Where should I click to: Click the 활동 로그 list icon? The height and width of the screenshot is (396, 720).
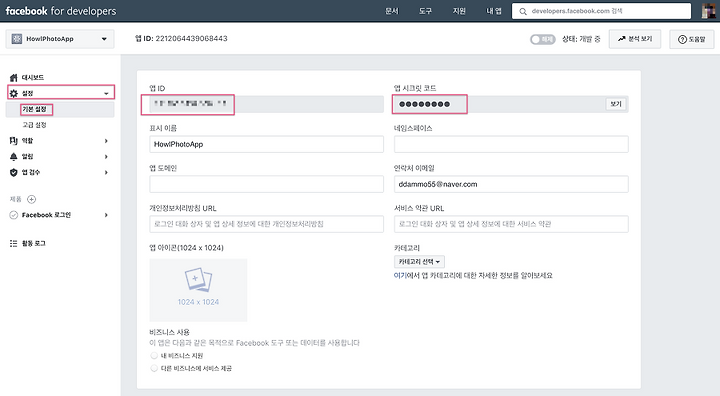coord(14,243)
